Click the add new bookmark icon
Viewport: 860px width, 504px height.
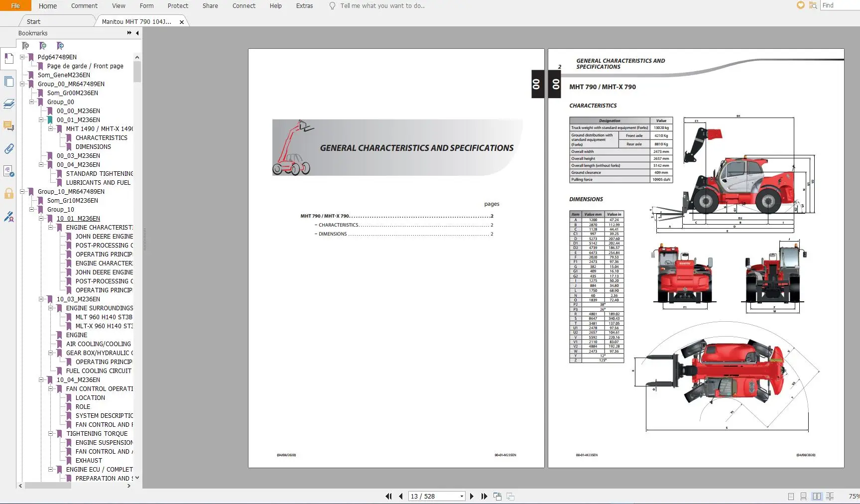click(x=43, y=46)
